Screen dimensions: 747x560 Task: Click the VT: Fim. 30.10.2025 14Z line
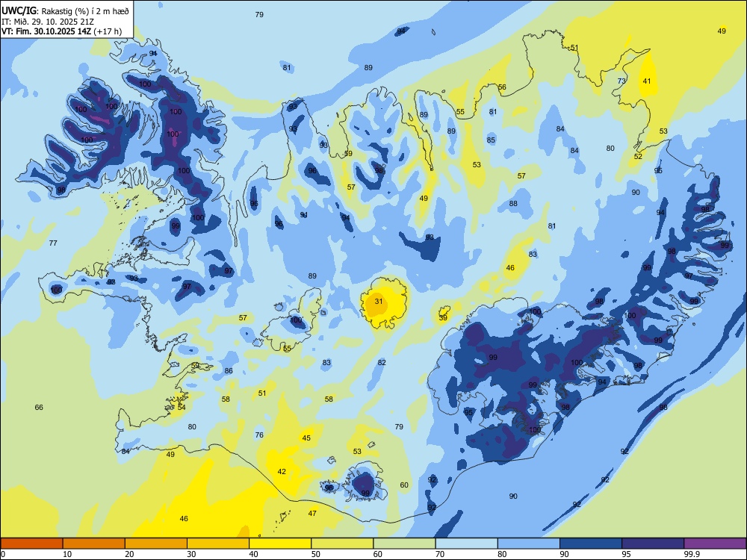(61, 31)
